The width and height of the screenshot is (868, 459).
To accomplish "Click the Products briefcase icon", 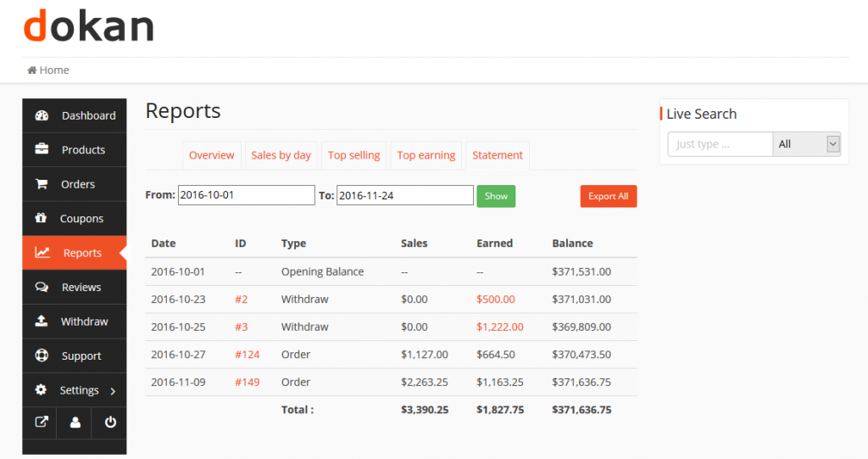I will click(x=42, y=149).
